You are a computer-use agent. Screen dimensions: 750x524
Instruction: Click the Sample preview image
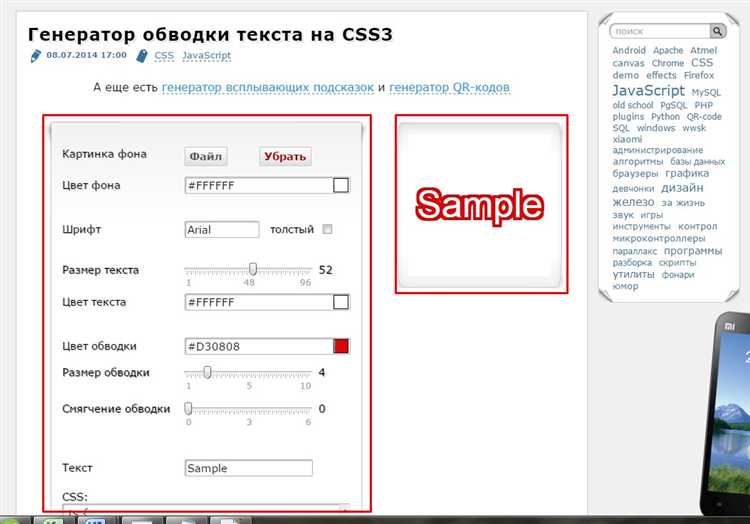tap(480, 204)
